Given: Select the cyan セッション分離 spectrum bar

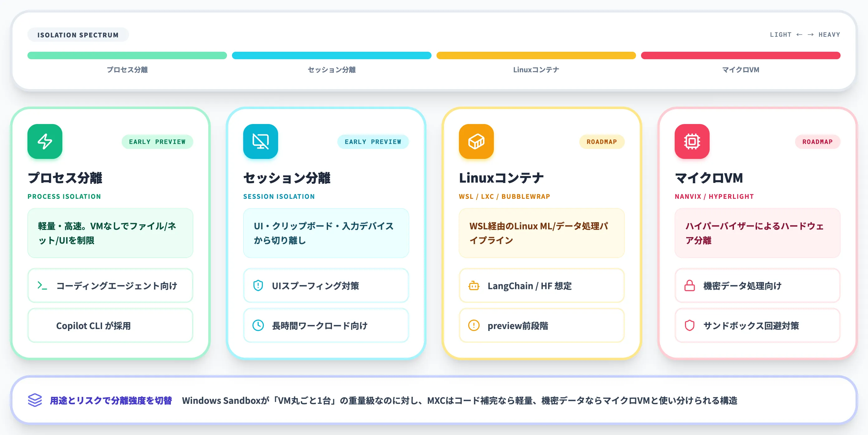Looking at the screenshot, I should [x=331, y=55].
